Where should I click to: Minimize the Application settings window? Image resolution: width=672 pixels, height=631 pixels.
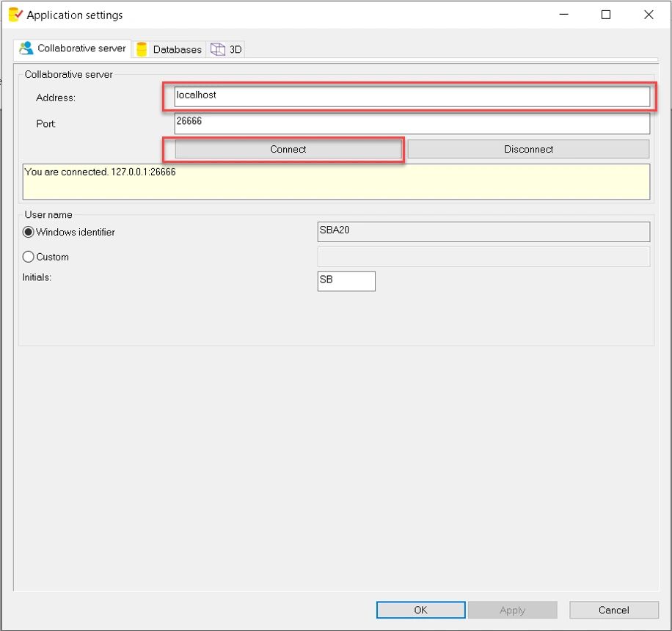pyautogui.click(x=563, y=15)
